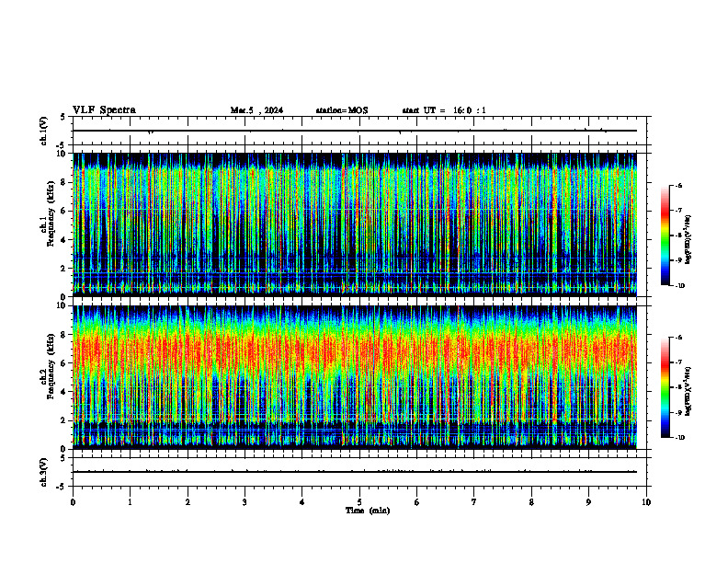
Task: Click the '9' tick on the time axis
Action: tap(588, 502)
